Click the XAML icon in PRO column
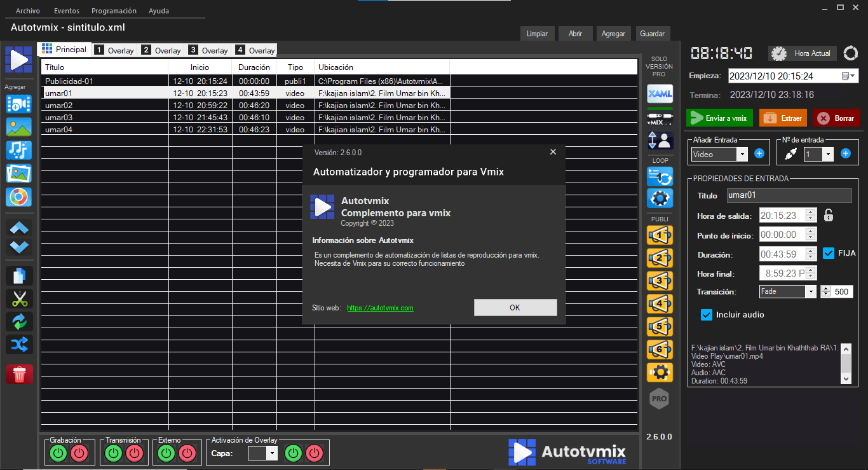The image size is (868, 470). [660, 94]
